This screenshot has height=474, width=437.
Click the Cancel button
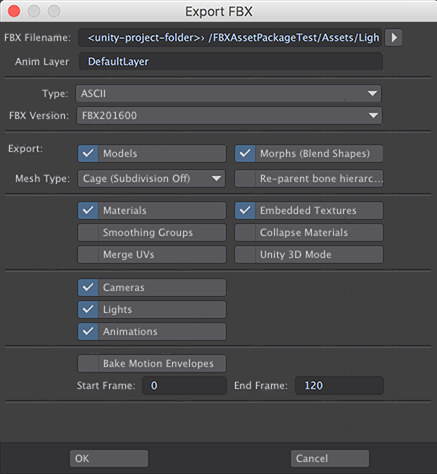coord(330,458)
